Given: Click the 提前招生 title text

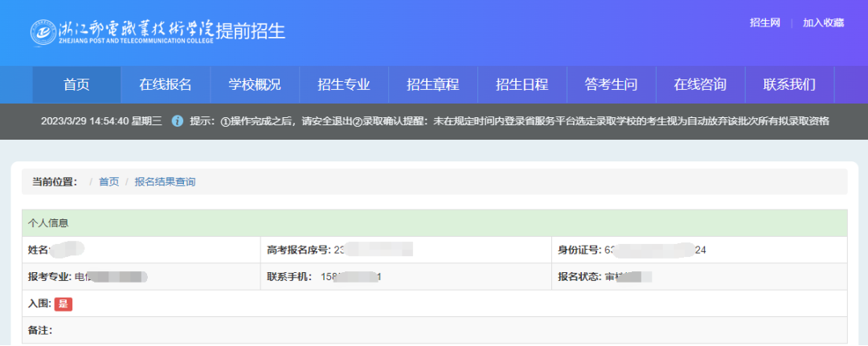Looking at the screenshot, I should pos(250,31).
